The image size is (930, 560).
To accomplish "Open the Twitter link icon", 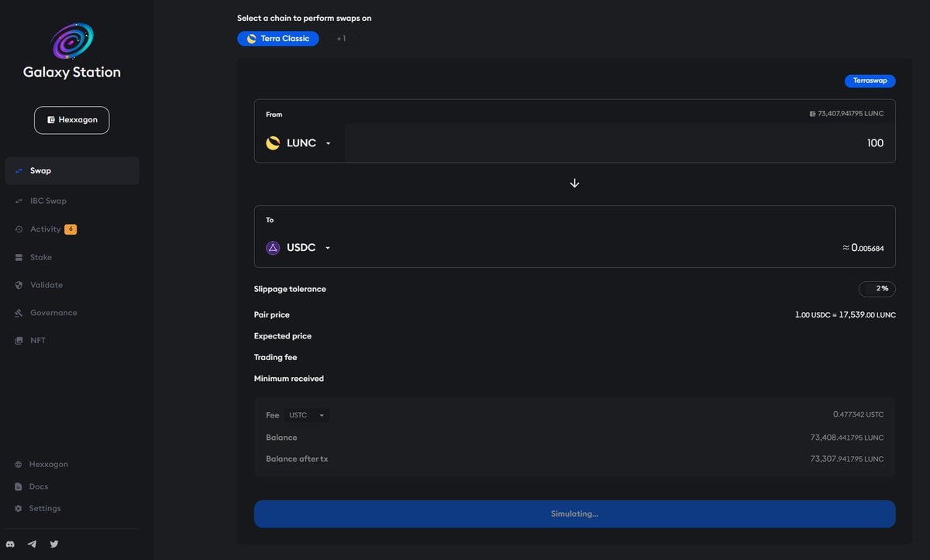I will [x=54, y=544].
